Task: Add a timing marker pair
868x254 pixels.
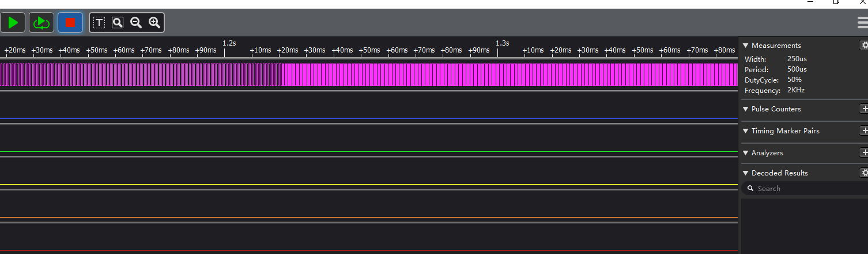Action: coord(863,130)
